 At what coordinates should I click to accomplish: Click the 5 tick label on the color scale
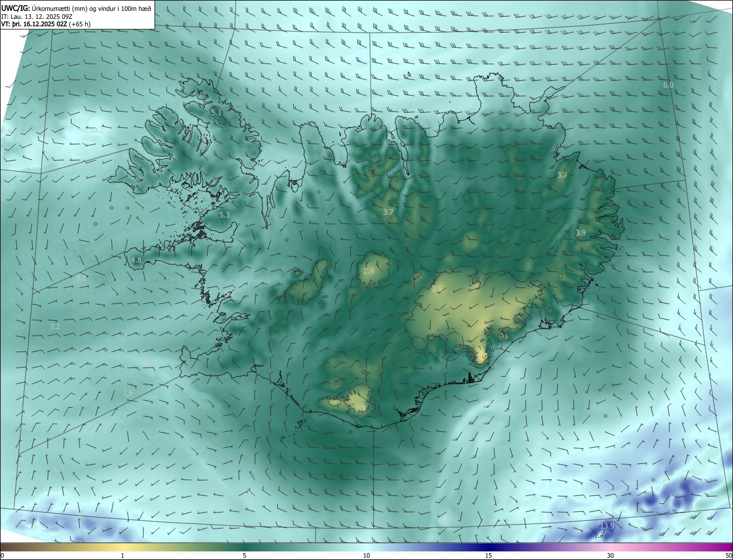click(x=245, y=555)
